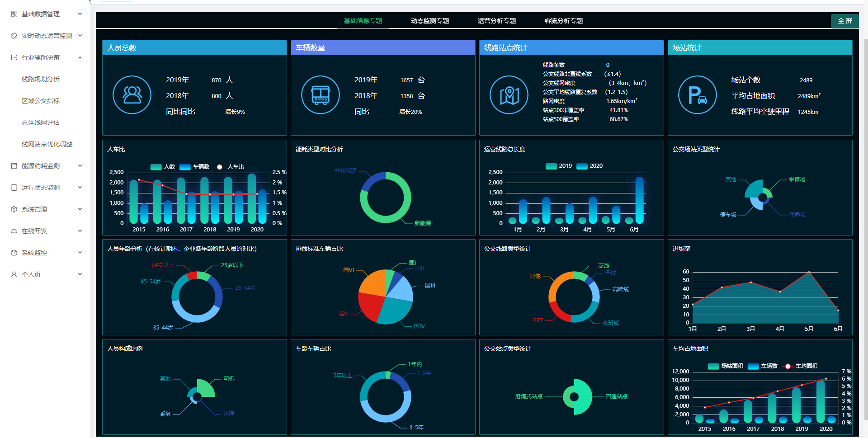The height and width of the screenshot is (438, 868).
Task: Click the 系统管理 gear icon
Action: pyautogui.click(x=14, y=209)
